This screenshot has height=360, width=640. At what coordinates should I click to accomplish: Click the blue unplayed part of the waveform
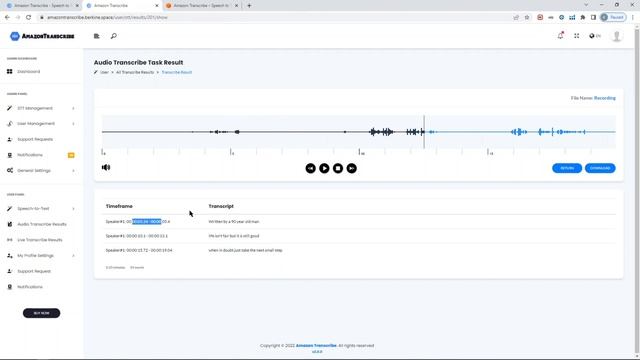pos(520,132)
